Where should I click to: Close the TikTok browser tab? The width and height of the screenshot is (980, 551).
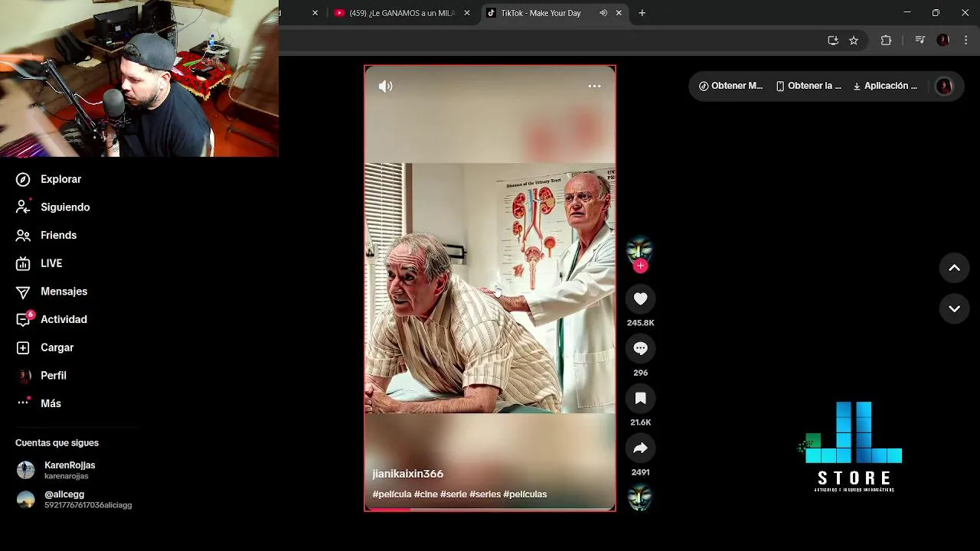pos(619,13)
